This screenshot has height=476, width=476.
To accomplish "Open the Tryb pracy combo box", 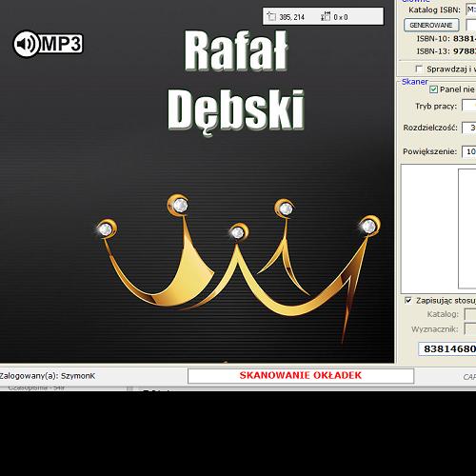I will pyautogui.click(x=469, y=106).
